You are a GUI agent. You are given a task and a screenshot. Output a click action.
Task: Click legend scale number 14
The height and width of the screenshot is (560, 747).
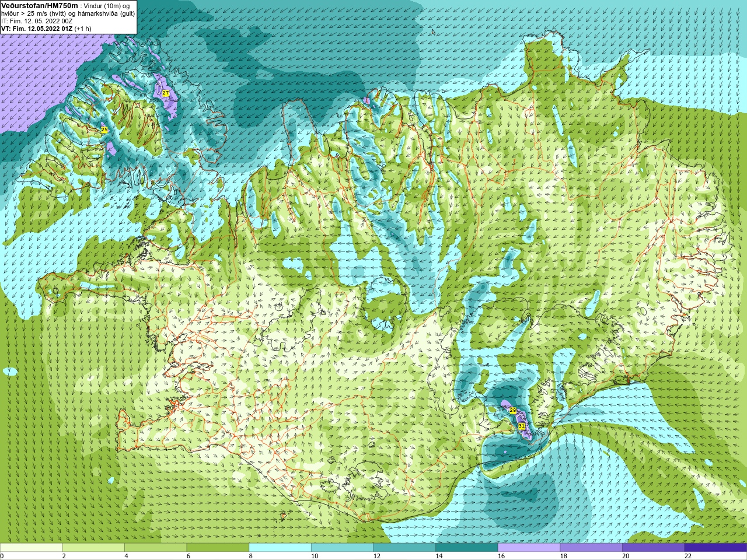(439, 556)
